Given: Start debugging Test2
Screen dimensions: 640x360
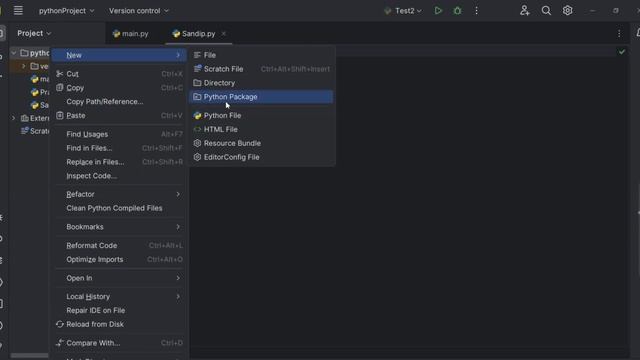Looking at the screenshot, I should pyautogui.click(x=457, y=11).
